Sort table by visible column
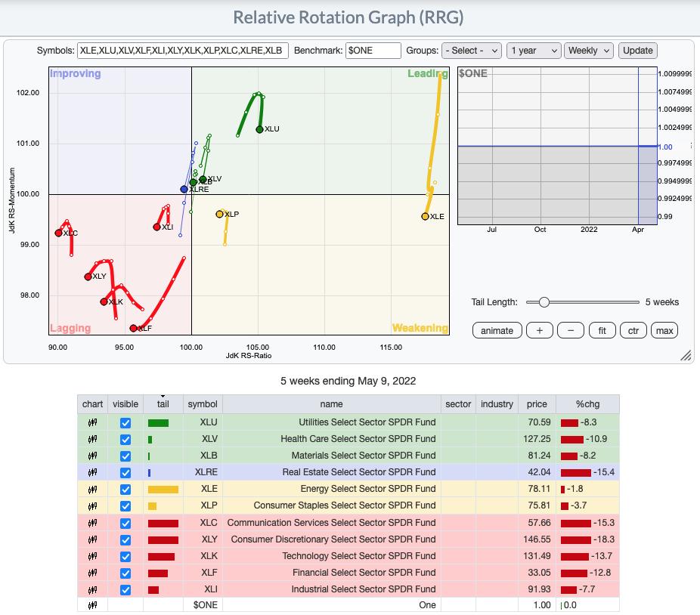The image size is (700, 615). click(x=125, y=404)
